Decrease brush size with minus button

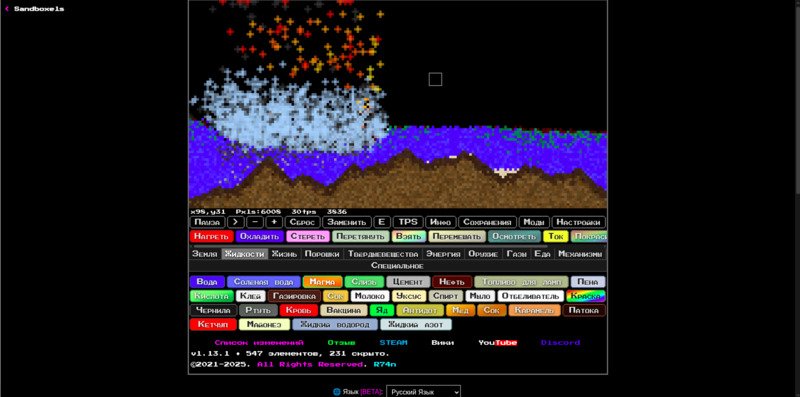255,222
